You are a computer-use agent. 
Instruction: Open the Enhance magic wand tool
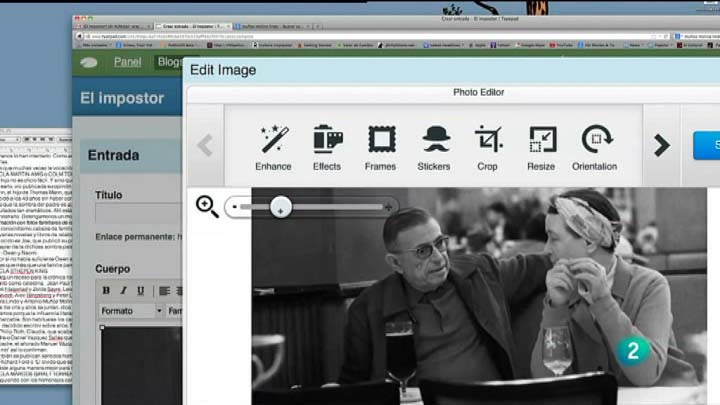[272, 147]
